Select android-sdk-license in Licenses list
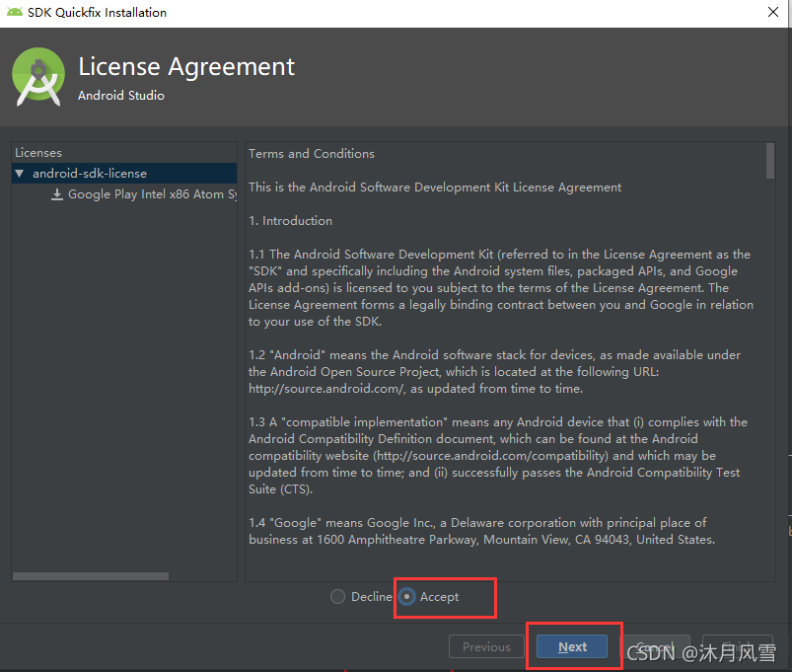Screen dimensions: 792x672 (x=124, y=174)
